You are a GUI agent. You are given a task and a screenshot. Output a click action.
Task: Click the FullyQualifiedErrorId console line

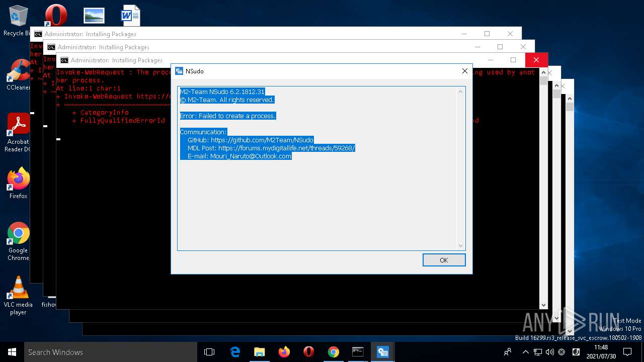(119, 121)
